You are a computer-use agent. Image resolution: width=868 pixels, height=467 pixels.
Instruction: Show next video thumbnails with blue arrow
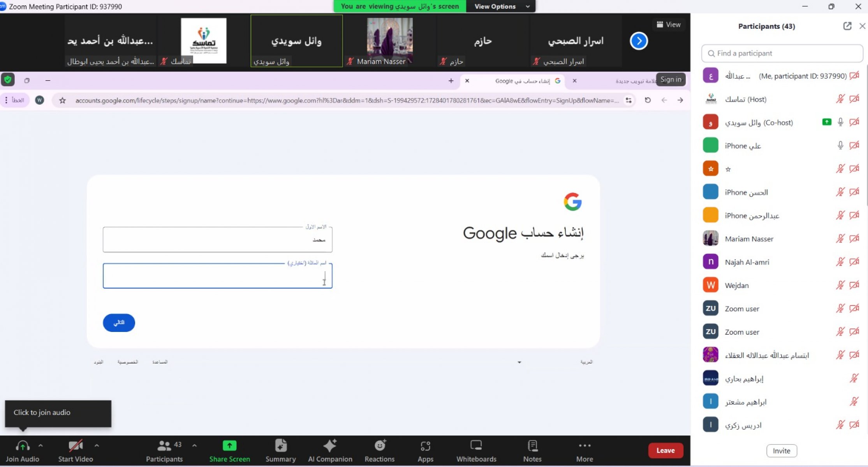[639, 41]
